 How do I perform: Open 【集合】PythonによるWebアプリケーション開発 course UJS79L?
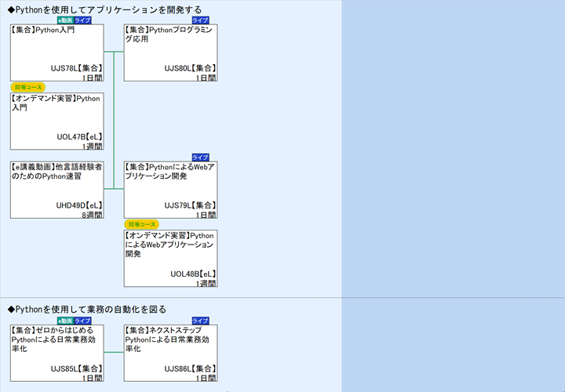170,190
